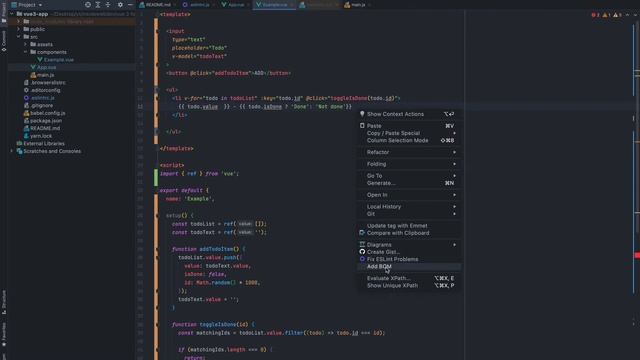Screen dimensions: 640x360
Task: Select Generate... in context menu
Action: point(410,183)
